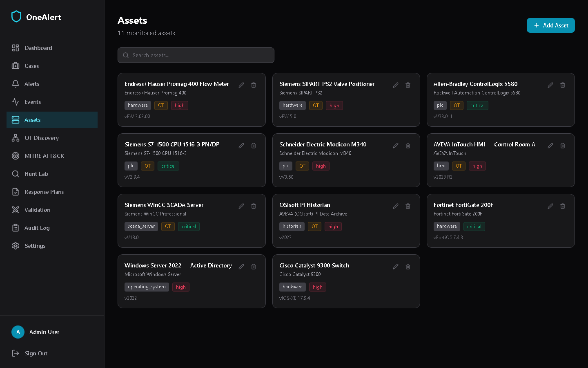Screen dimensions: 588x368
Task: Edit the Fortinet FortiGate 200F asset
Action: pyautogui.click(x=550, y=206)
